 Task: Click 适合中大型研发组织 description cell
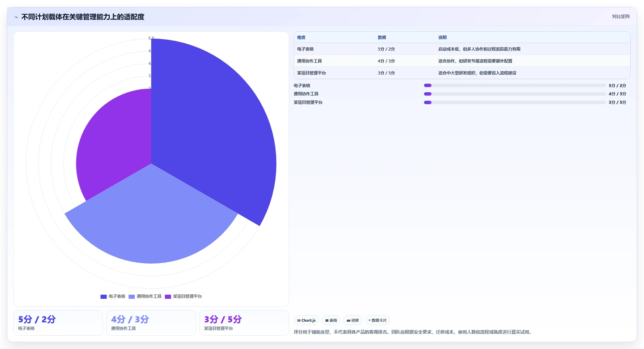click(x=533, y=73)
